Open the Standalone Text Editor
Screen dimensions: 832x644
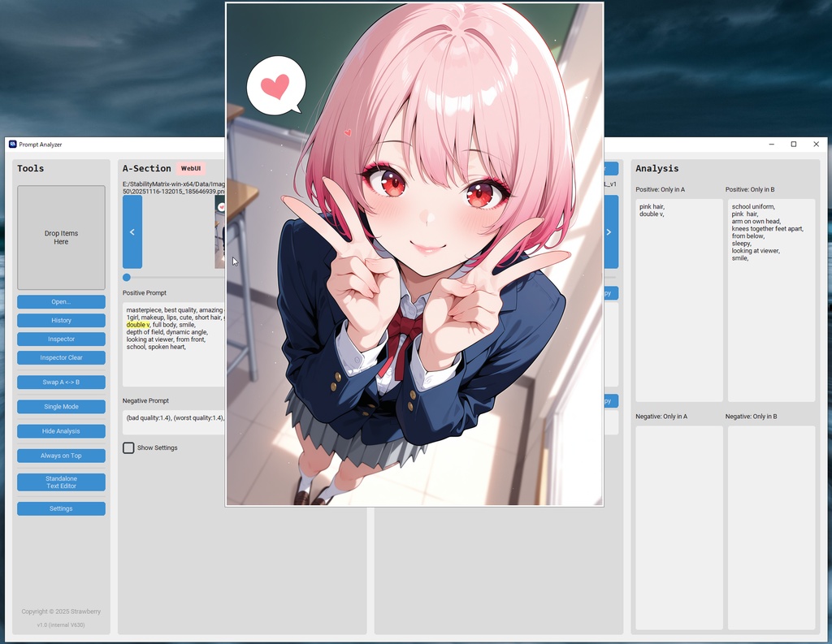point(60,481)
